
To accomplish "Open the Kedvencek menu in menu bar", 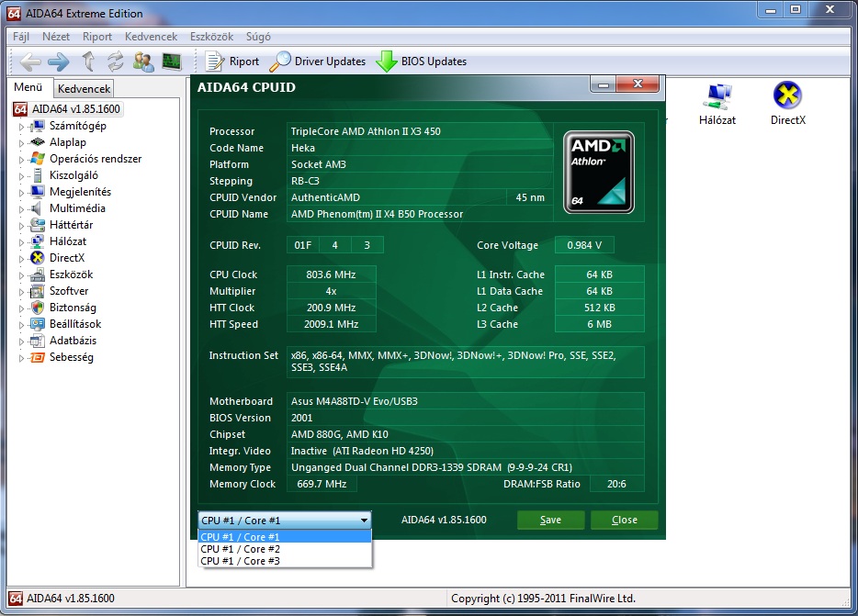I will (x=151, y=37).
